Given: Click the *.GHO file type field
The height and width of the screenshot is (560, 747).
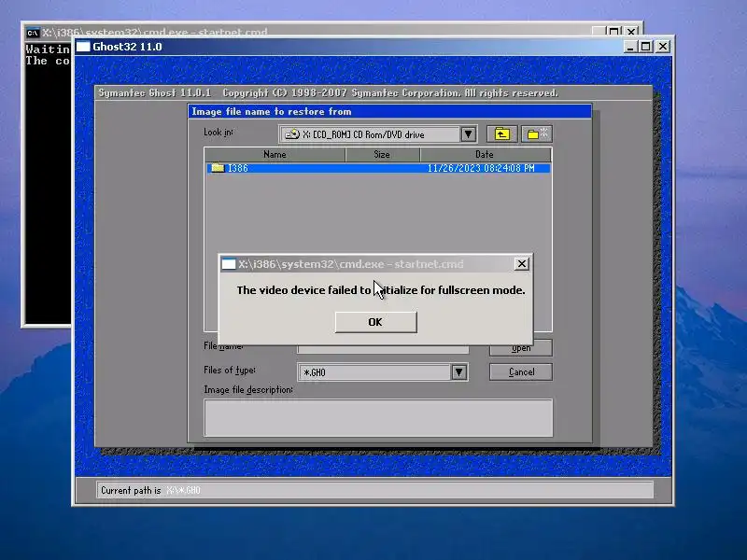Looking at the screenshot, I should [x=375, y=371].
